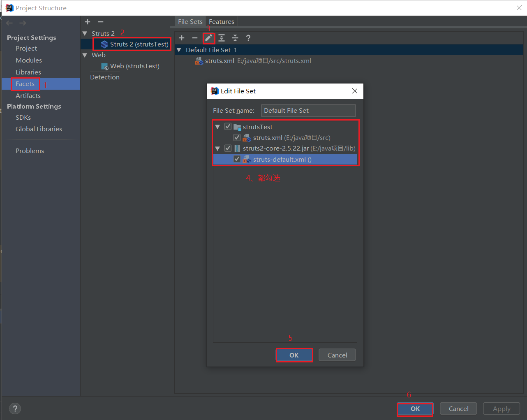Add a file set with plus icon

(182, 38)
